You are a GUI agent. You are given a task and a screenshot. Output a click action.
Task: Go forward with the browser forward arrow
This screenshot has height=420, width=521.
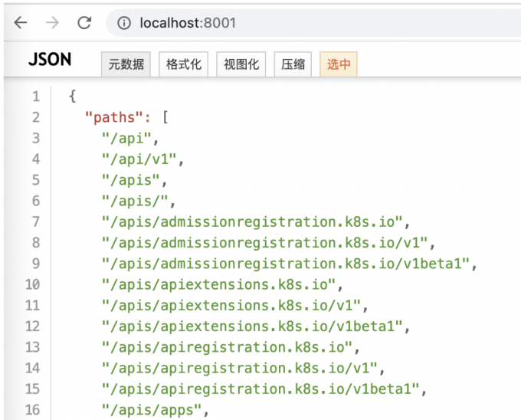[52, 23]
